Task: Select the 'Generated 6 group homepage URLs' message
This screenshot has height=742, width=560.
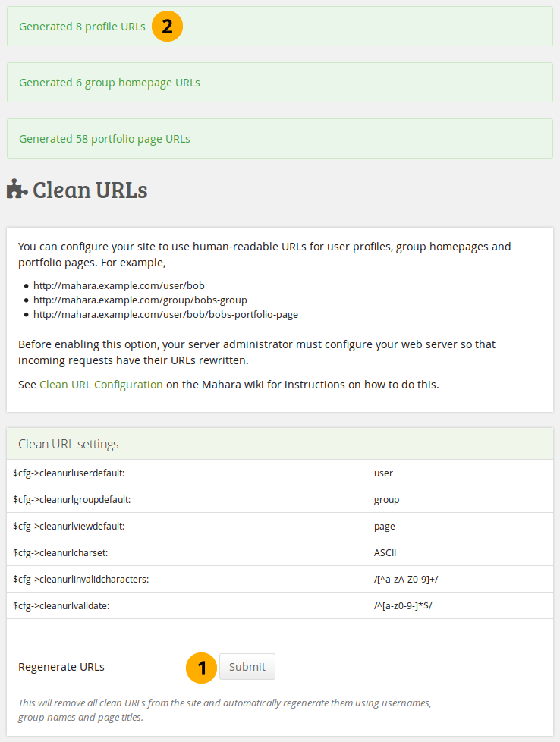Action: 109,83
